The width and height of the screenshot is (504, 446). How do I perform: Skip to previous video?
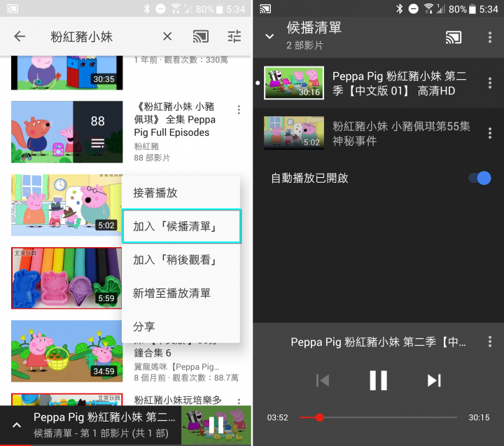pyautogui.click(x=323, y=380)
